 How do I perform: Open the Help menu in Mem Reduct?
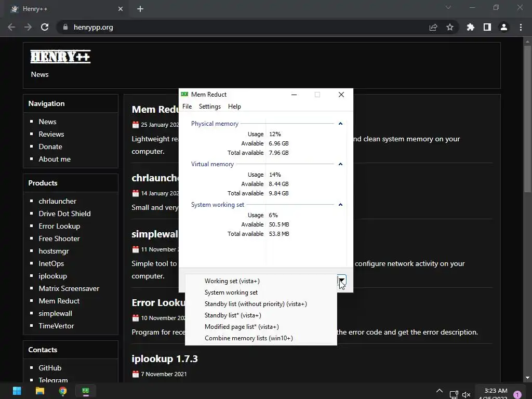tap(234, 107)
